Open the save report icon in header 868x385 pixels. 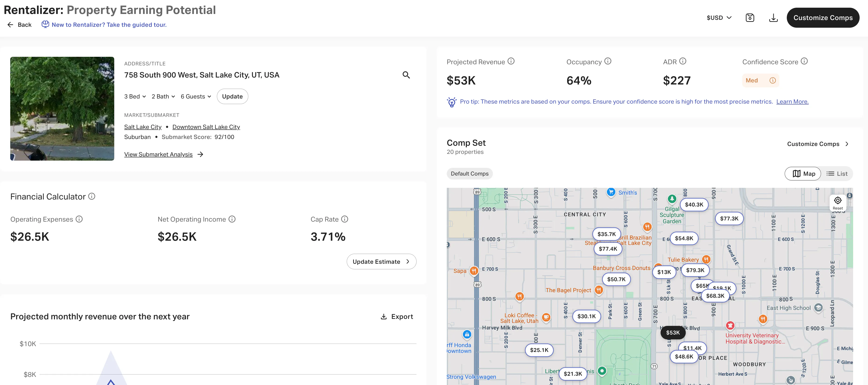(750, 18)
